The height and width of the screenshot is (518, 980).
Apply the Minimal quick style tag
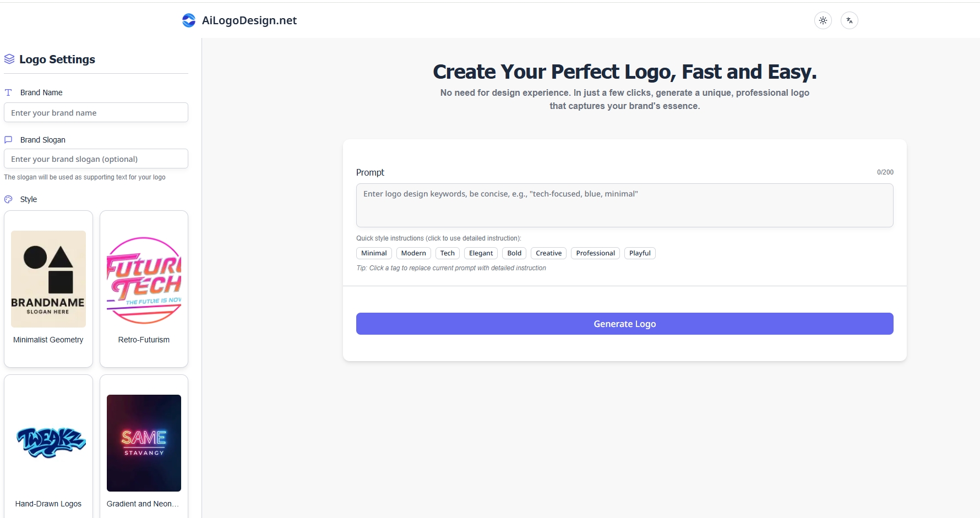[x=374, y=253]
